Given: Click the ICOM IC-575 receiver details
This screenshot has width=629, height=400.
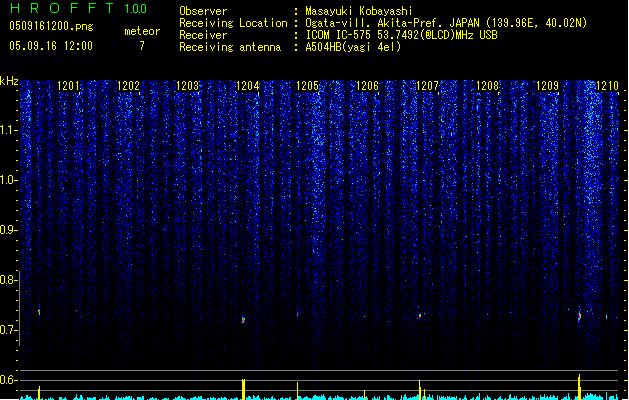Looking at the screenshot, I should pos(401,35).
